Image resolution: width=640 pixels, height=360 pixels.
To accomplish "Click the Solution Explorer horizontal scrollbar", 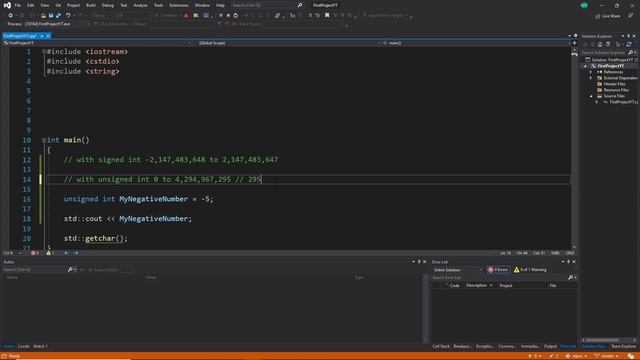I will pyautogui.click(x=602, y=340).
